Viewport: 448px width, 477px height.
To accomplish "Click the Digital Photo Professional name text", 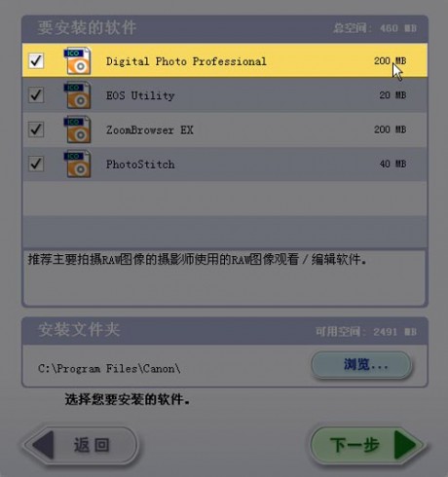I will [186, 61].
